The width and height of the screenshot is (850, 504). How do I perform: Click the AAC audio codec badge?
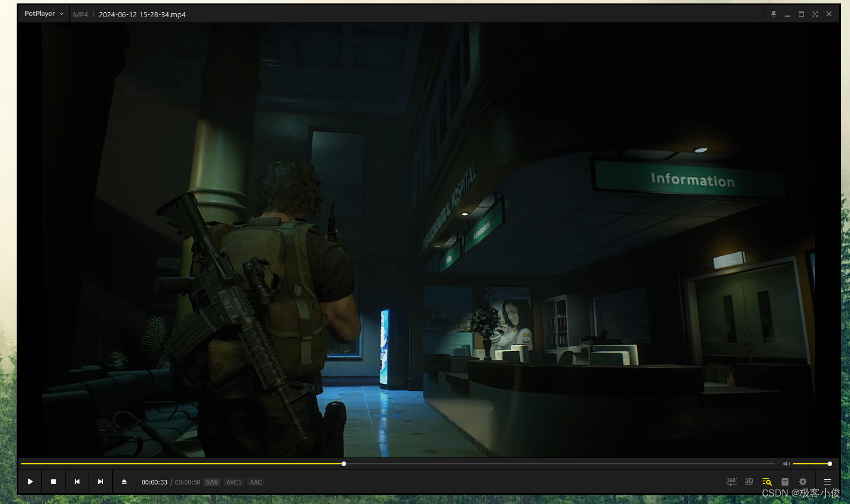pyautogui.click(x=256, y=482)
